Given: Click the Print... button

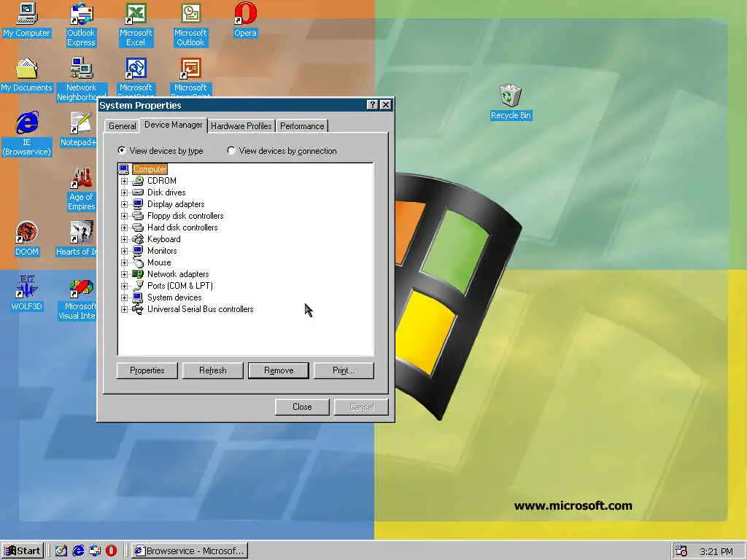Looking at the screenshot, I should (x=344, y=370).
